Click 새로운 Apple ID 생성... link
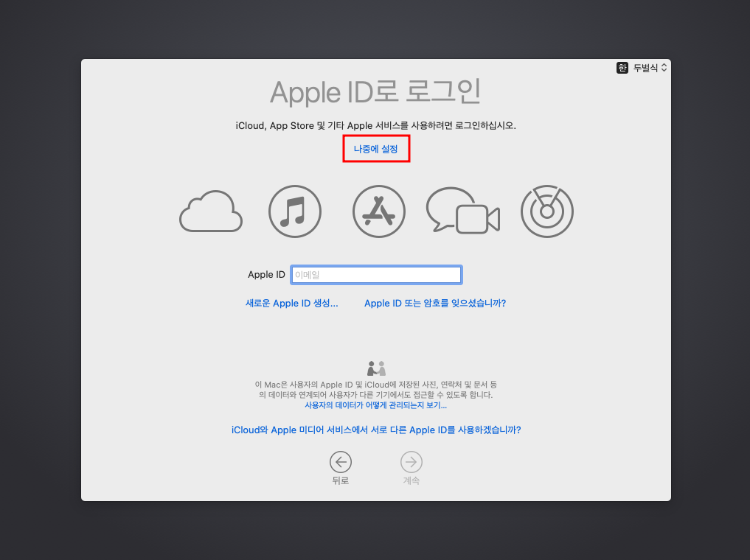The height and width of the screenshot is (560, 750). (x=292, y=303)
